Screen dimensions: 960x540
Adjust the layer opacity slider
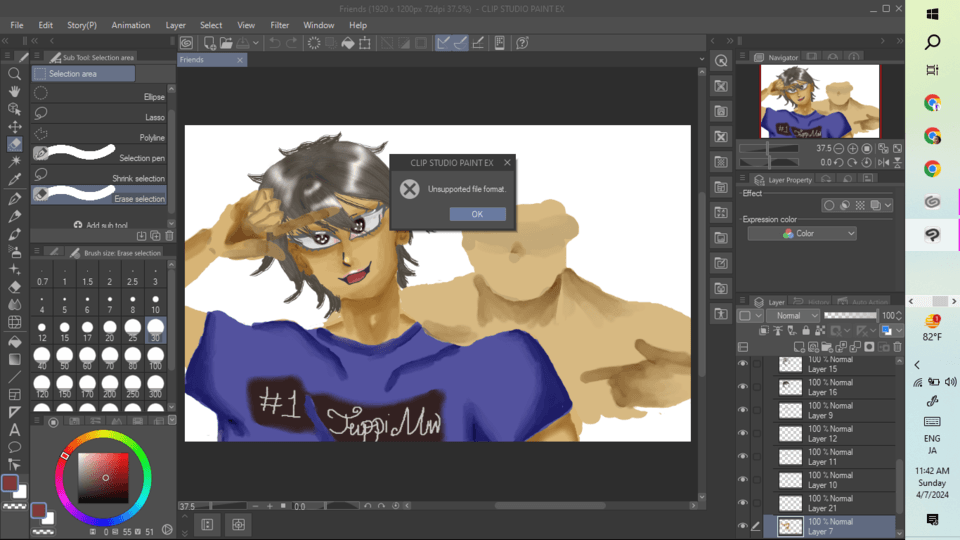click(850, 315)
